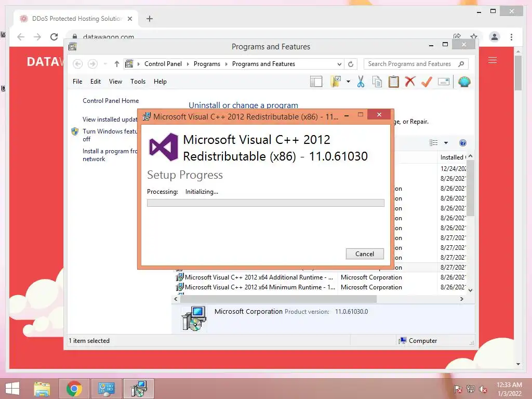Click the Programs breadcrumb segment
532x399 pixels.
click(x=207, y=64)
